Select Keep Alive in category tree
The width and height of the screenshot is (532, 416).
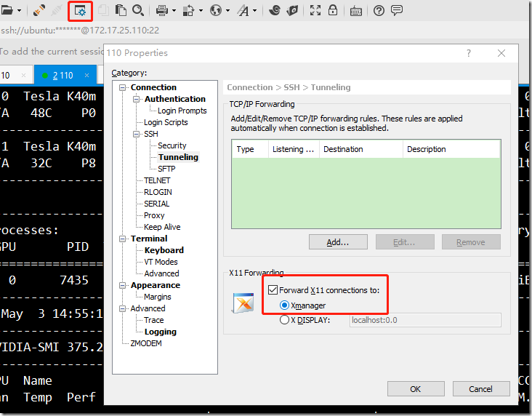(x=162, y=227)
